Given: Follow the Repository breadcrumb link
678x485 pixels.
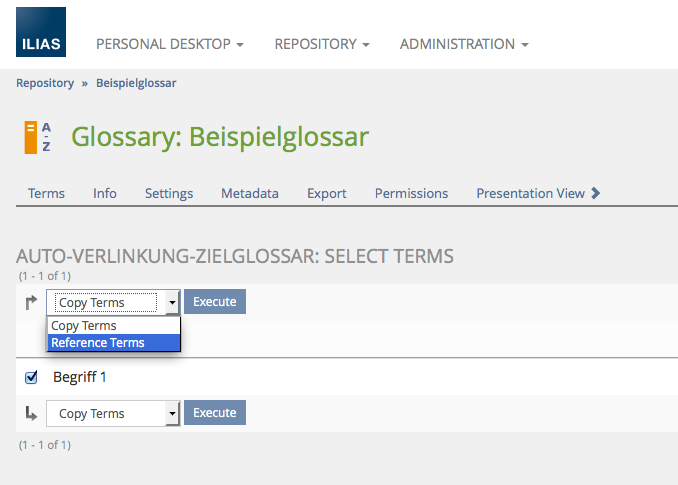Looking at the screenshot, I should coord(45,83).
